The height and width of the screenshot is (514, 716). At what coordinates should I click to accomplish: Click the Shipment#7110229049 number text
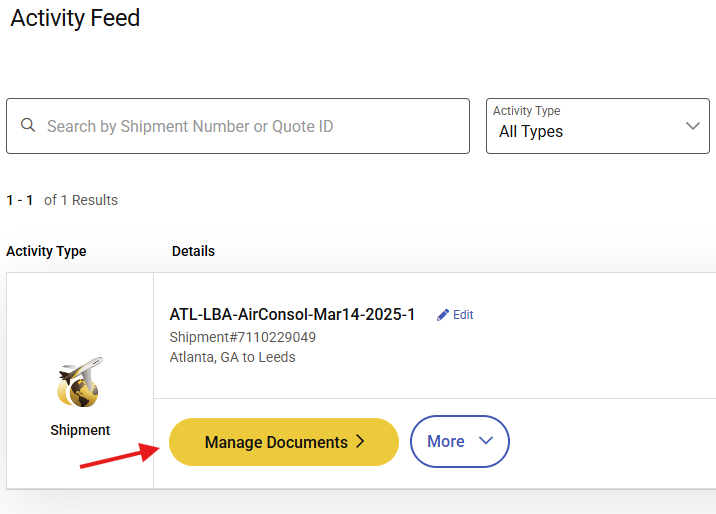[243, 337]
